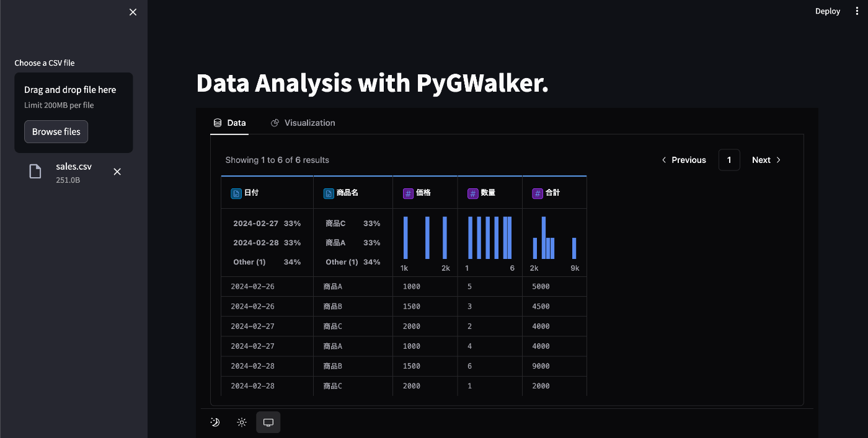Click quantity cell 6 in 9000 row
This screenshot has height=438, width=868.
tap(490, 366)
